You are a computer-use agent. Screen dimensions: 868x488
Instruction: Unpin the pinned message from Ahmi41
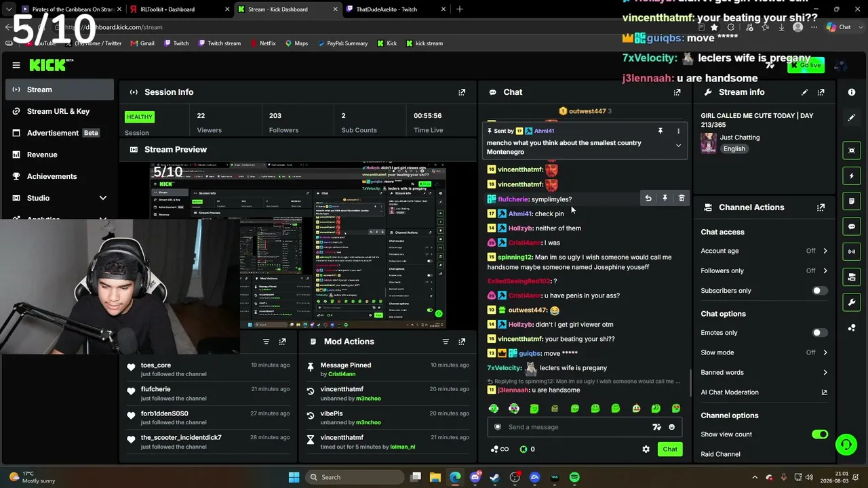[x=660, y=131]
